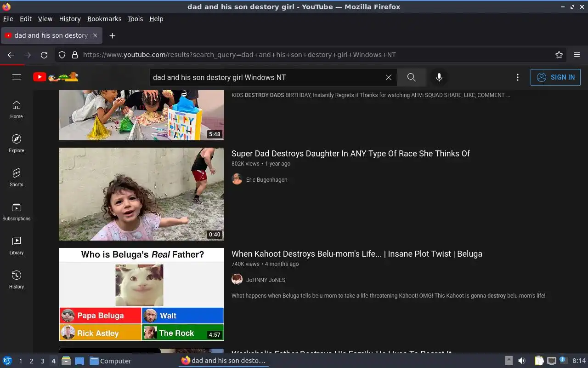Click the KIDS DESTROY DADS BIRTHDAY description

pyautogui.click(x=371, y=95)
